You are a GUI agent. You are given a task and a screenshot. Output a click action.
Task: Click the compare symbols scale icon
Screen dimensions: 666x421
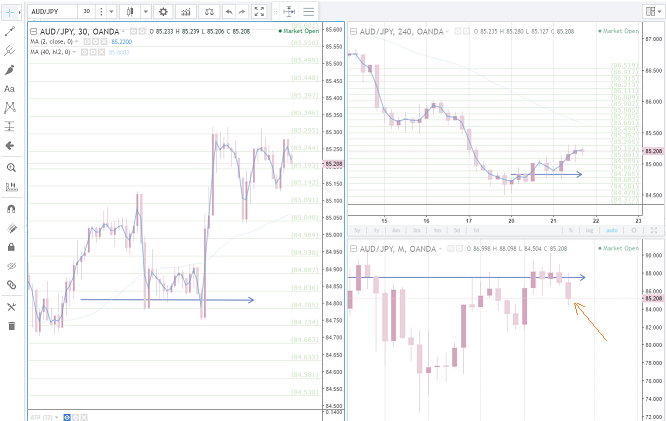[x=208, y=11]
